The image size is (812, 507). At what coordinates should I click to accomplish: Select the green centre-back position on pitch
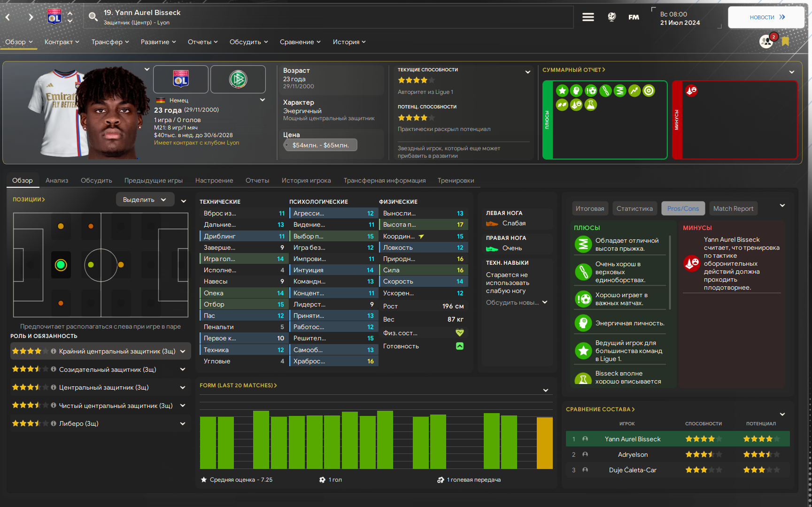(61, 265)
